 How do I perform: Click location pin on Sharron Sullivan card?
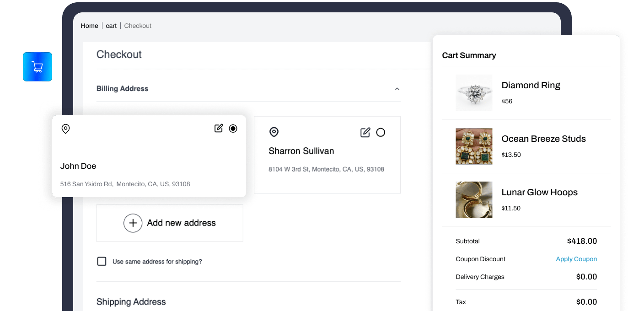274,133
